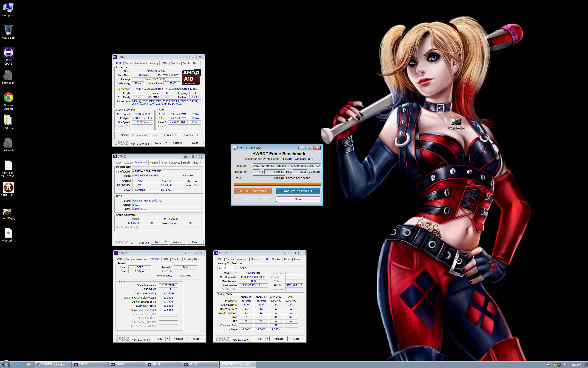Click the notification bell tray icon
588x368 pixels.
[x=548, y=365]
